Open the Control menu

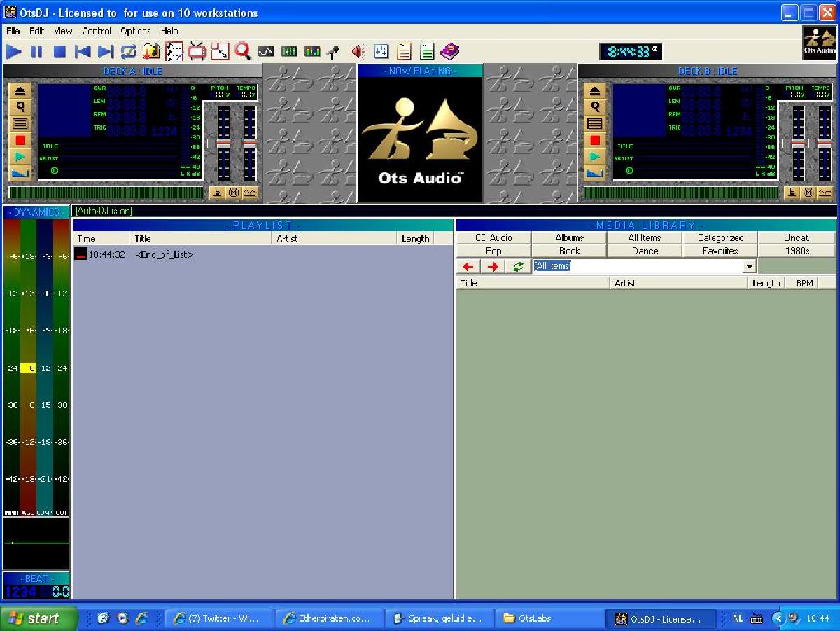[x=97, y=31]
